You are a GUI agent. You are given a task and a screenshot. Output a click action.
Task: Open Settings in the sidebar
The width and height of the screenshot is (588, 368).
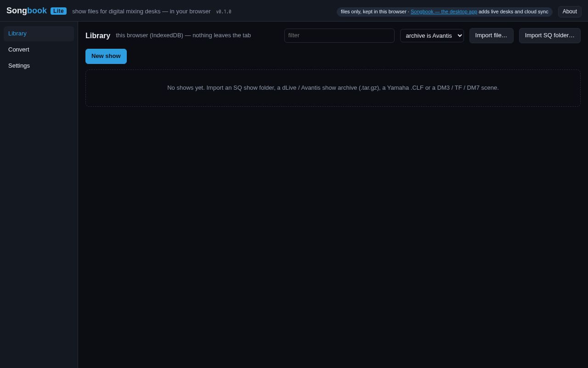pos(39,66)
